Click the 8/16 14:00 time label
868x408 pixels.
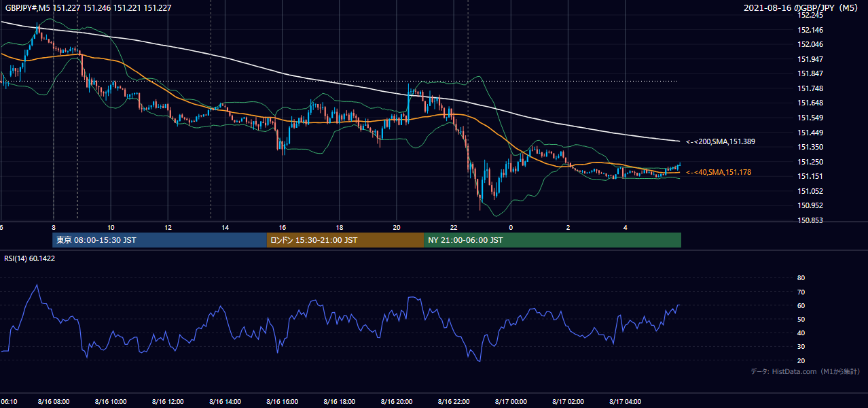tap(225, 402)
